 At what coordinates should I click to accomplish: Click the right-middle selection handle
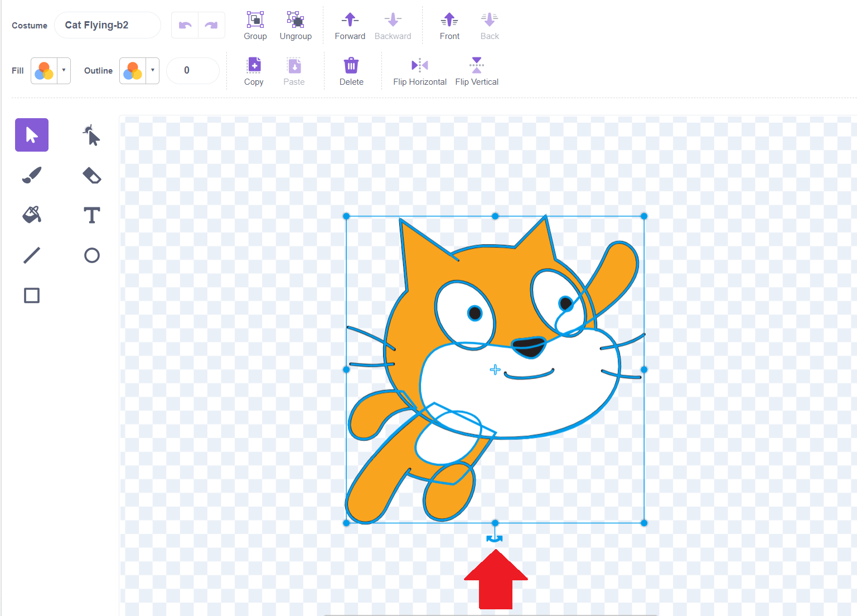644,370
